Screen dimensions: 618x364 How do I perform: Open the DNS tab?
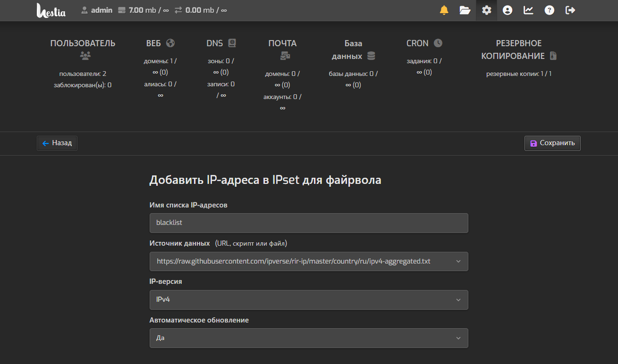(x=215, y=43)
